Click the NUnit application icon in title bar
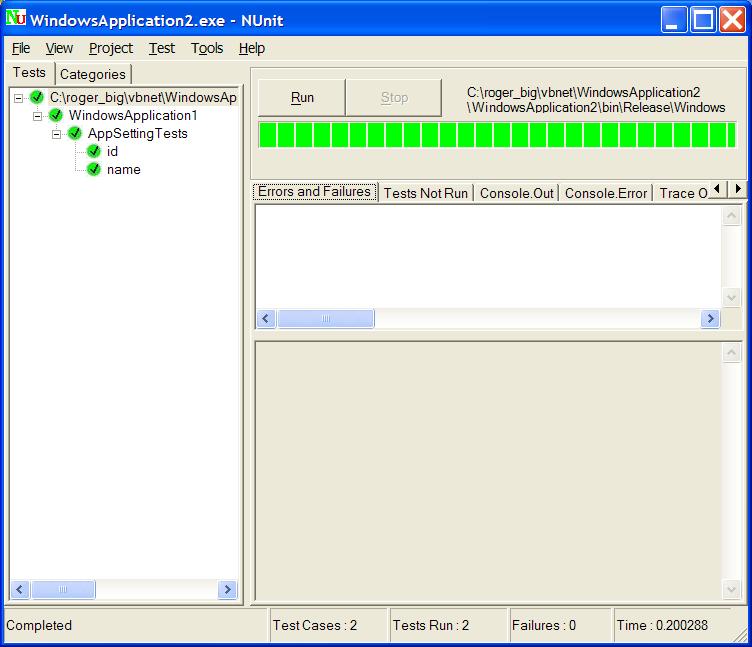752x647 pixels. pyautogui.click(x=15, y=18)
